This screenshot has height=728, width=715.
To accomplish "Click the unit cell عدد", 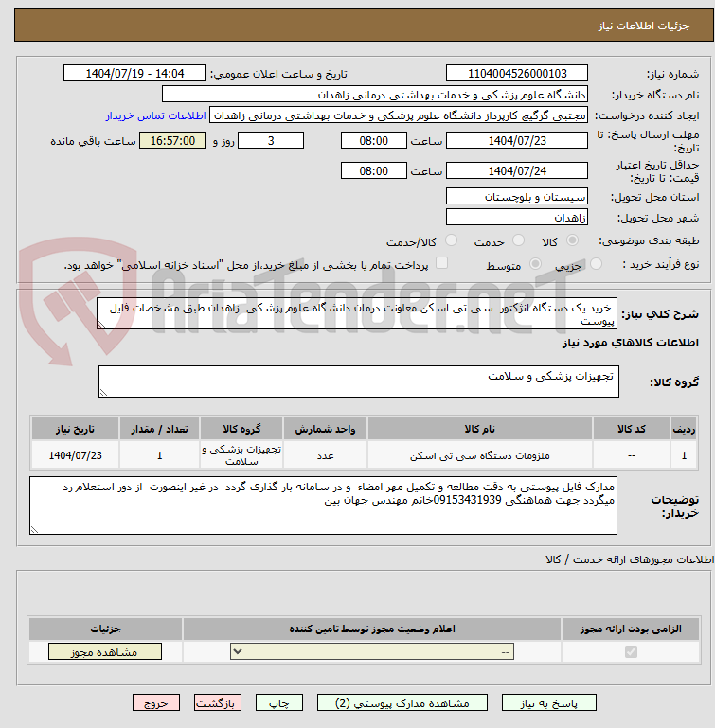I will pyautogui.click(x=325, y=455).
